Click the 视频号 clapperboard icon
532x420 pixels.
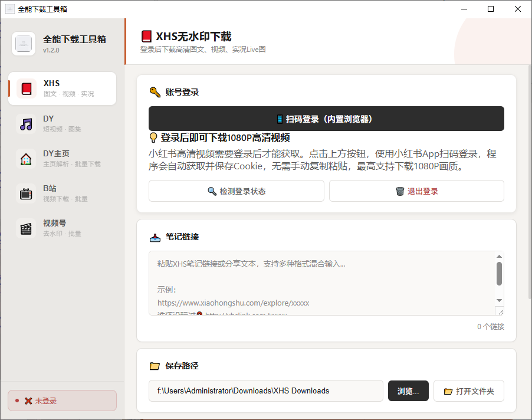coord(26,228)
